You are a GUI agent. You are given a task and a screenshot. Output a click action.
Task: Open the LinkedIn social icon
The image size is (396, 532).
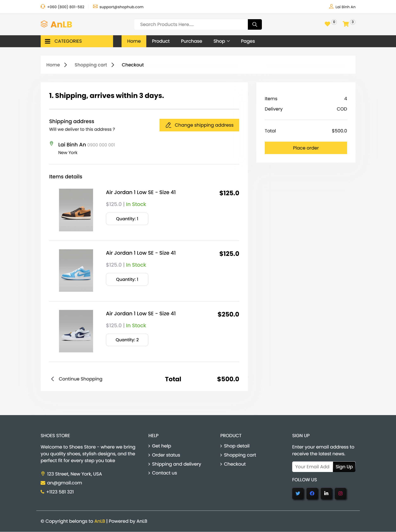326,493
